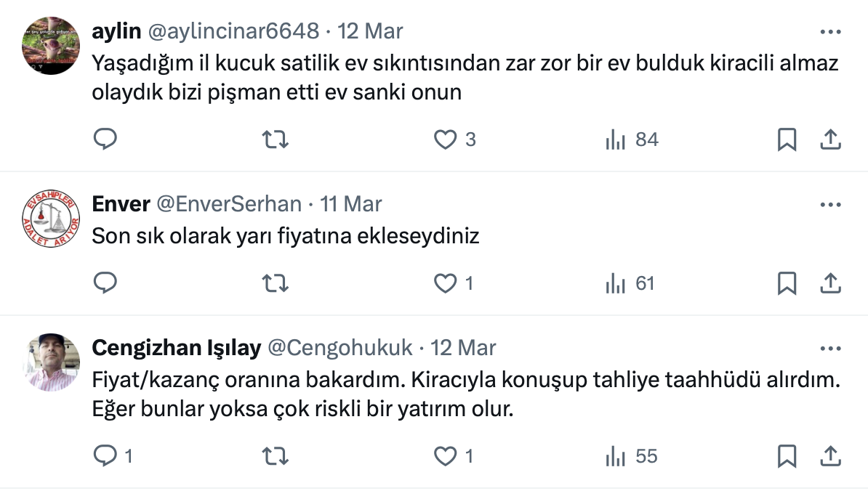Reply to Cengizhan Işılay's tweet
The width and height of the screenshot is (868, 491).
point(105,456)
